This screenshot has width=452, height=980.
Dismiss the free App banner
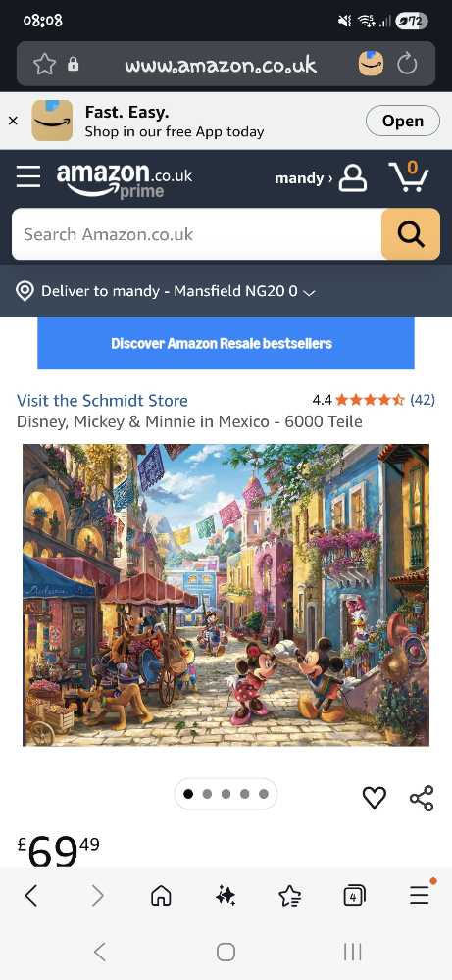[13, 121]
